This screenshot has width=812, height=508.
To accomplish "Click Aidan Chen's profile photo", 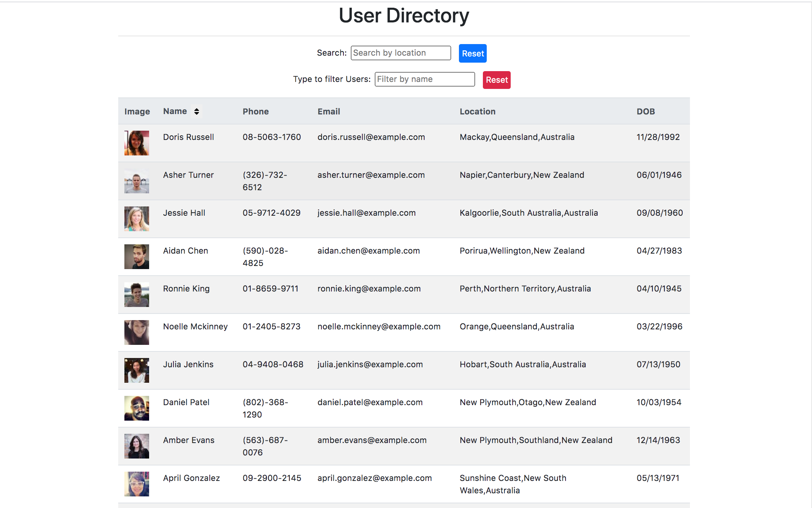I will pos(136,256).
